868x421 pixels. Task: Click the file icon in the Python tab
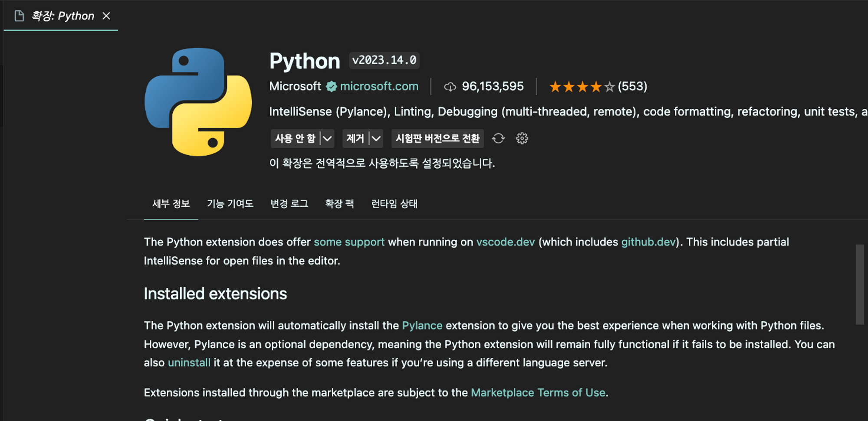tap(19, 16)
